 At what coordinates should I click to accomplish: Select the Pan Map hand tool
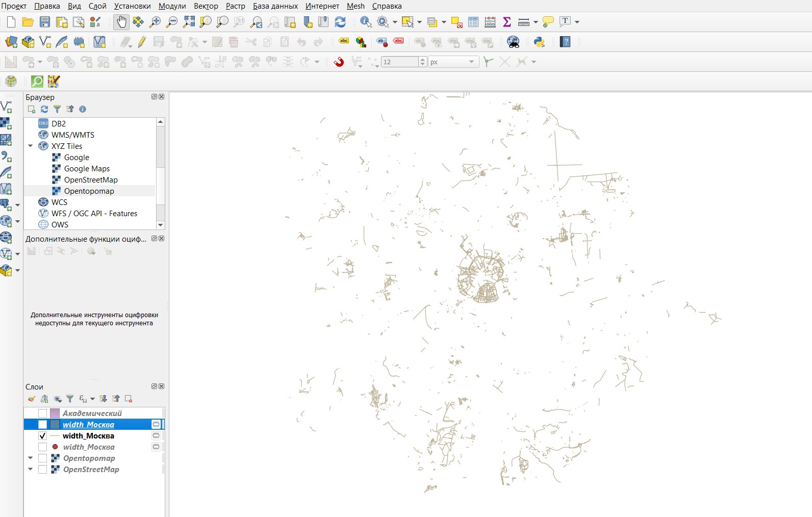[x=121, y=22]
